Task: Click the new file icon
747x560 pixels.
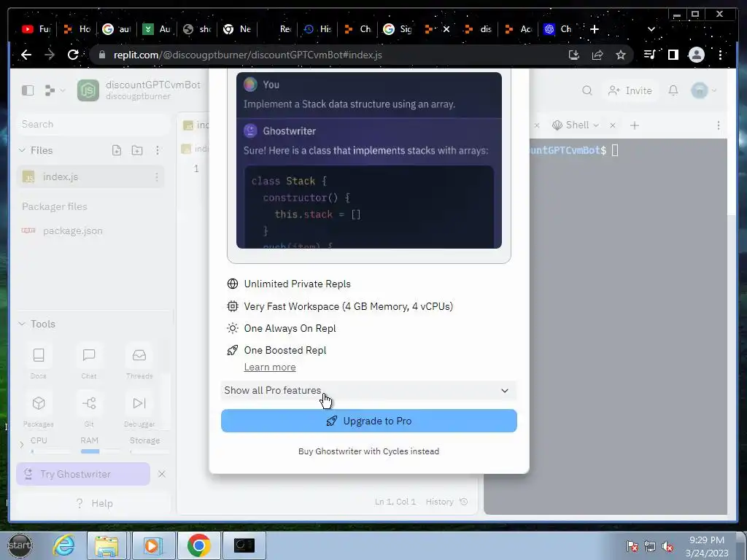Action: coord(117,150)
